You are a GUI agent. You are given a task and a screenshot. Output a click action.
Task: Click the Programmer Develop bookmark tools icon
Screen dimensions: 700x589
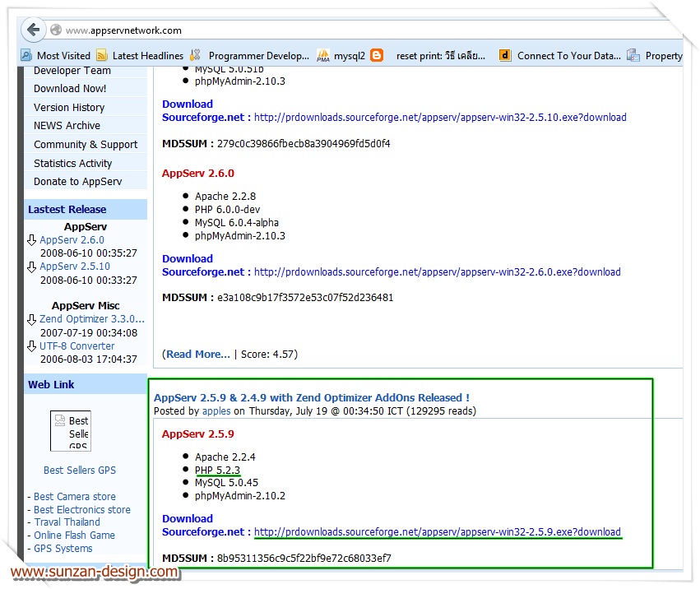click(x=195, y=55)
